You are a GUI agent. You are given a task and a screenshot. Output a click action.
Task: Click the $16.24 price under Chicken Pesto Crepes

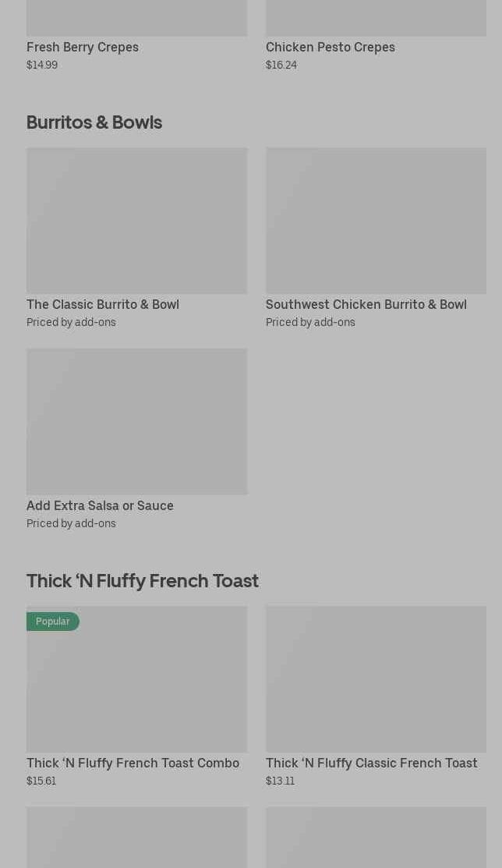click(281, 65)
